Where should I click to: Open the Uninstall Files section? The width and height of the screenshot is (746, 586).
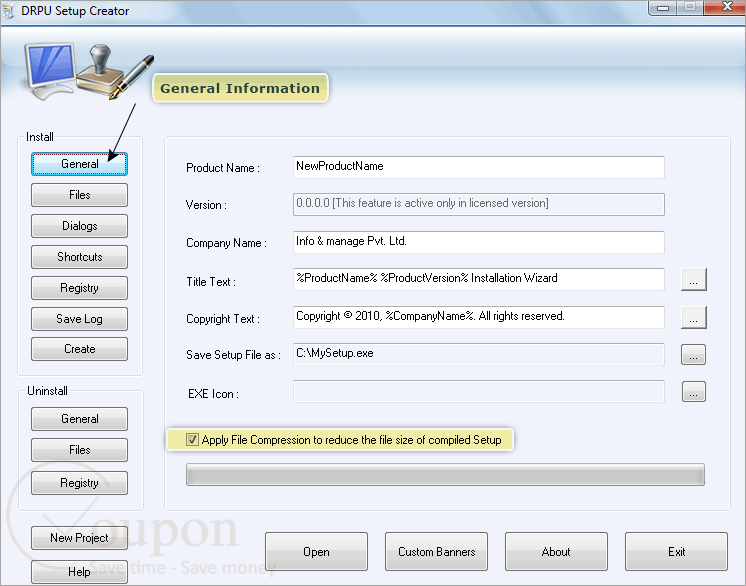pyautogui.click(x=79, y=450)
